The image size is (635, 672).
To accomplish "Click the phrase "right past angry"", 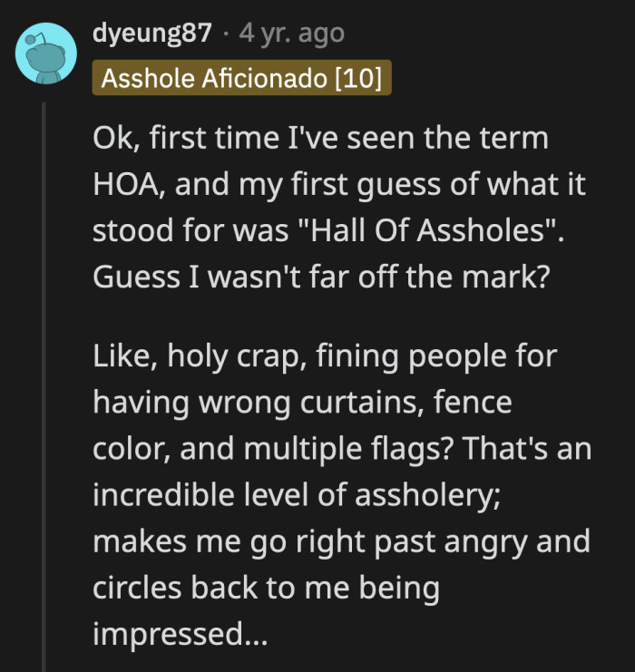I will tap(363, 541).
